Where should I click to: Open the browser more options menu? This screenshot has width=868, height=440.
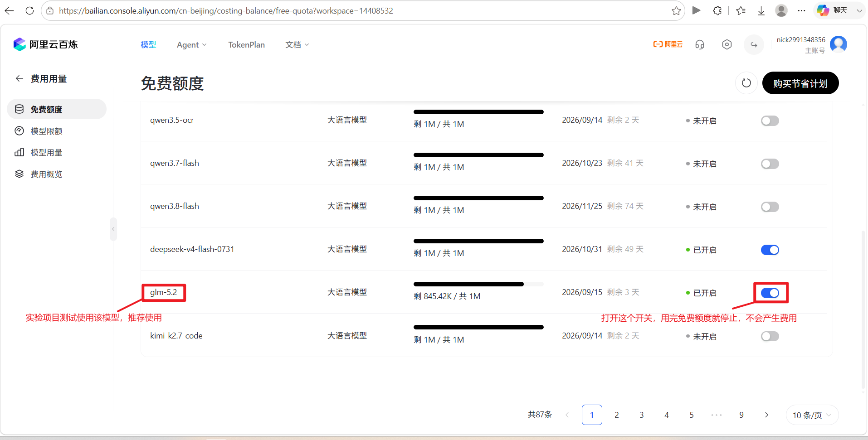[x=802, y=10]
